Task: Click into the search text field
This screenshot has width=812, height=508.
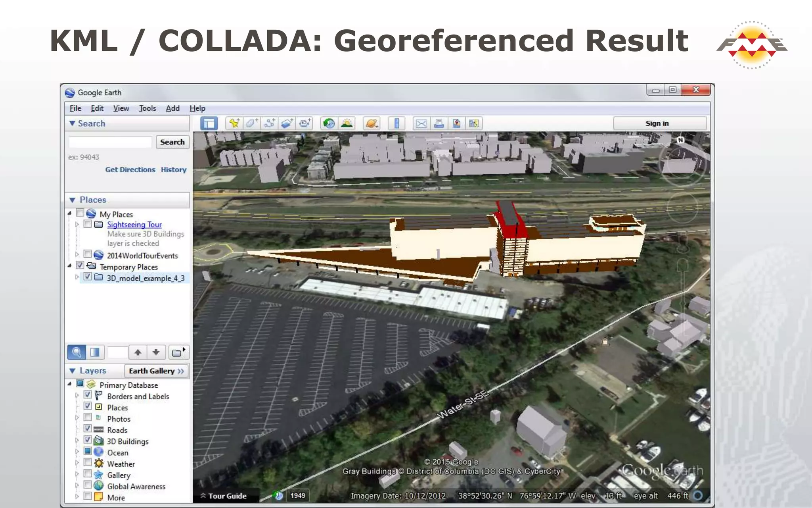Action: [x=110, y=142]
